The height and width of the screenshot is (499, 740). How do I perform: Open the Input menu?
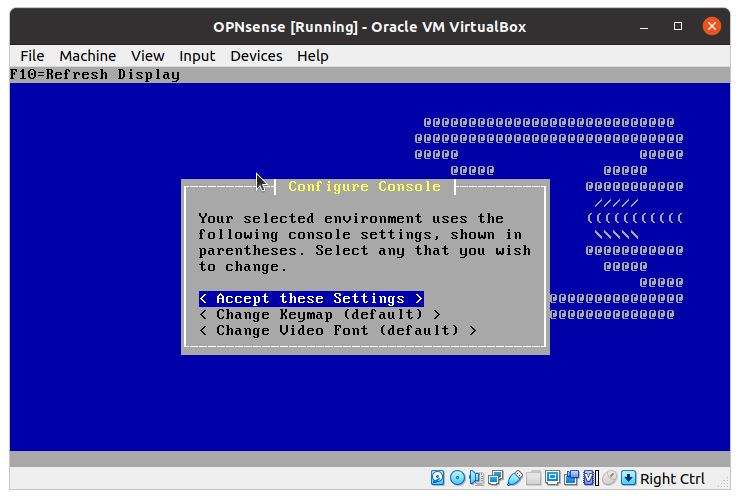[x=197, y=56]
